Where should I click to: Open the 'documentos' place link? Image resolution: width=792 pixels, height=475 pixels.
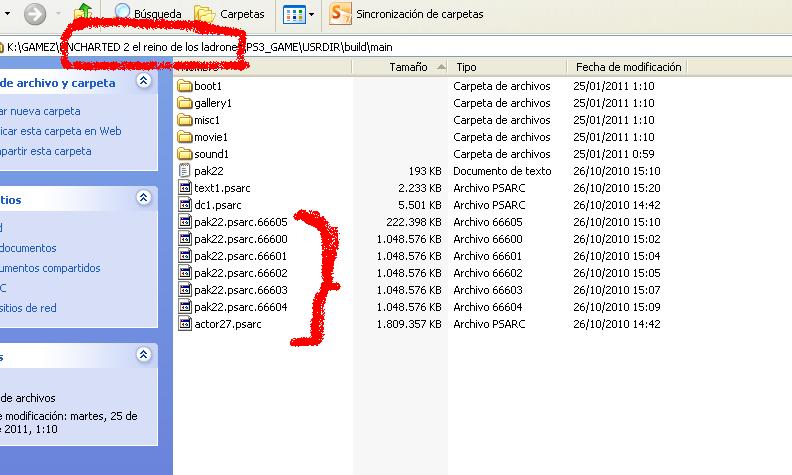pyautogui.click(x=28, y=248)
